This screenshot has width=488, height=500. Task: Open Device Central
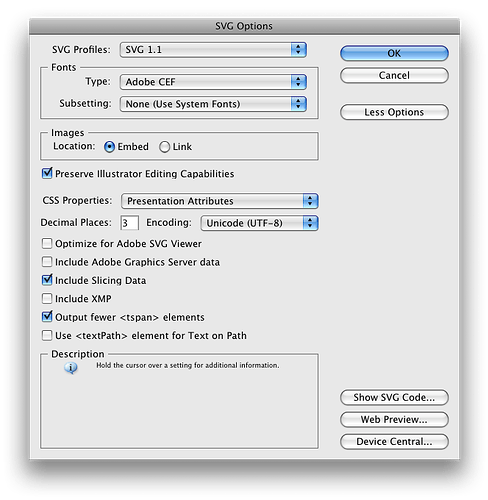(394, 441)
